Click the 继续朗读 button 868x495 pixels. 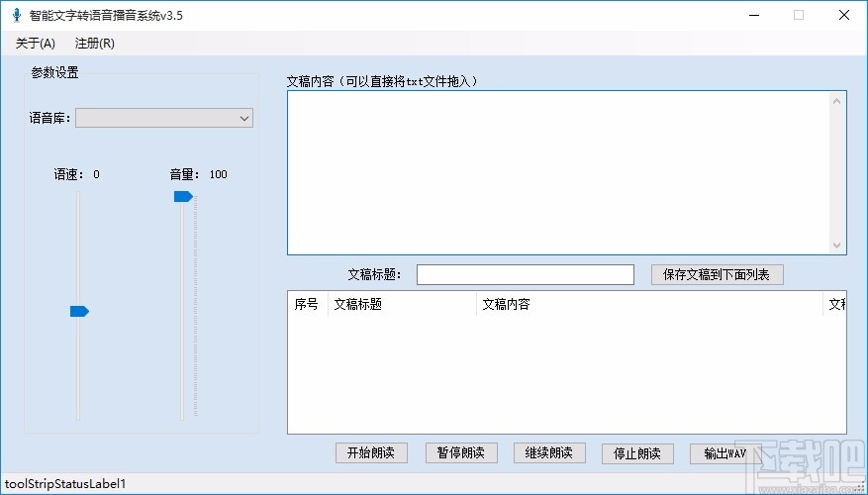click(549, 452)
